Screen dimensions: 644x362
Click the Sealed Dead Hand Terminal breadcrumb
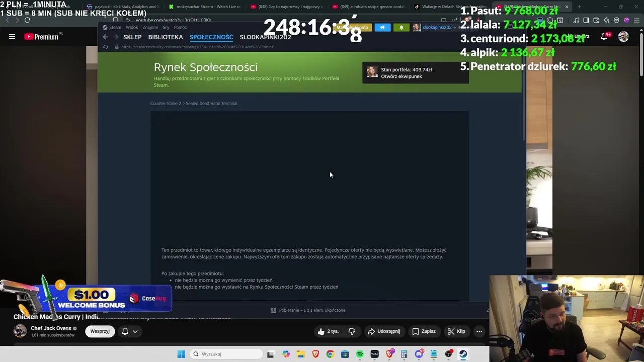click(x=211, y=104)
